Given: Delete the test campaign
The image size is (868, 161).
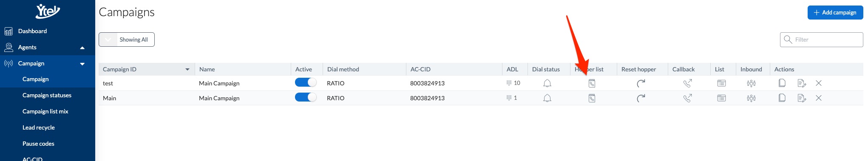Looking at the screenshot, I should (819, 83).
